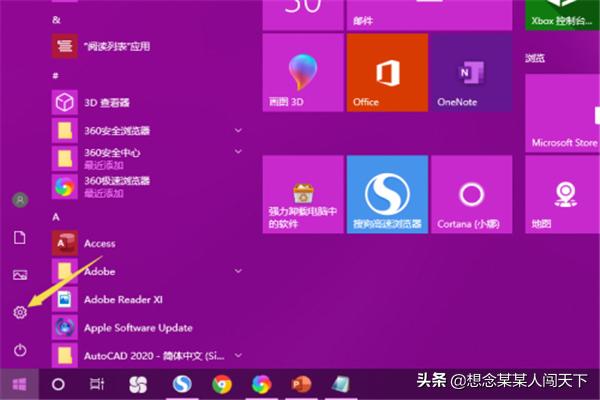Viewport: 600px width, 400px height.
Task: Open 360 Extreme Browser on taskbar
Action: click(x=262, y=384)
